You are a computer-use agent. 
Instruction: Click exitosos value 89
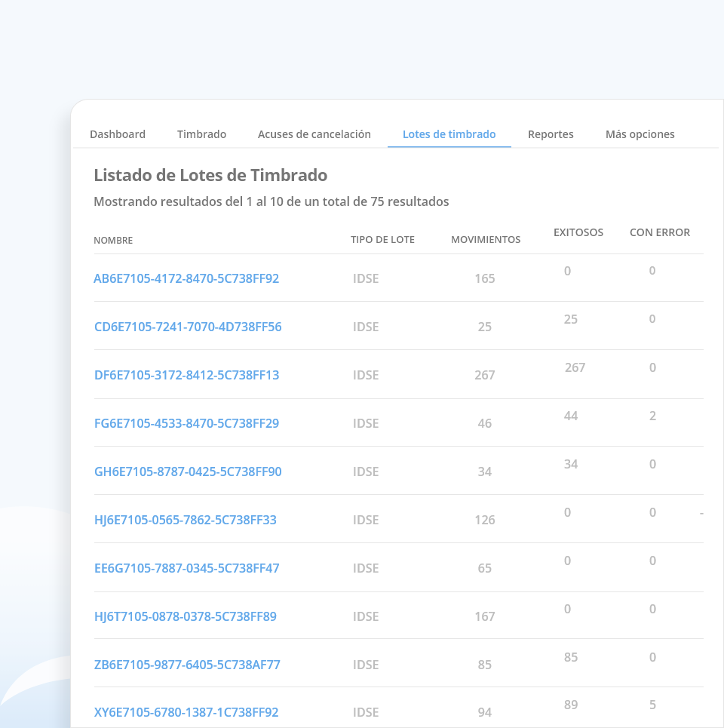(x=571, y=705)
